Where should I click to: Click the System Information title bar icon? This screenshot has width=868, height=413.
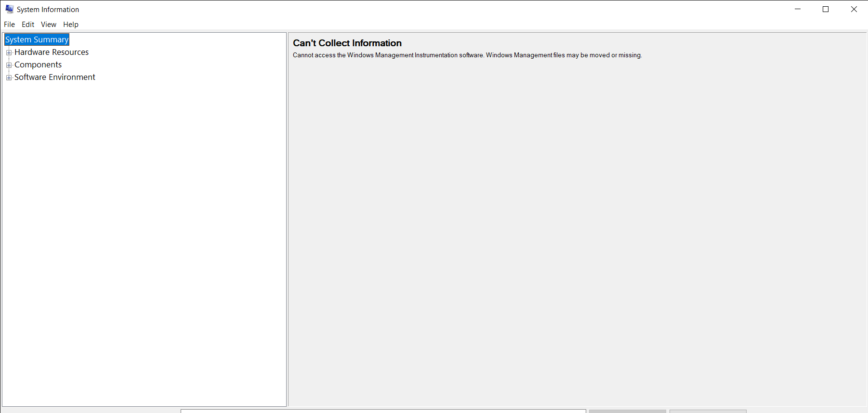coord(9,9)
